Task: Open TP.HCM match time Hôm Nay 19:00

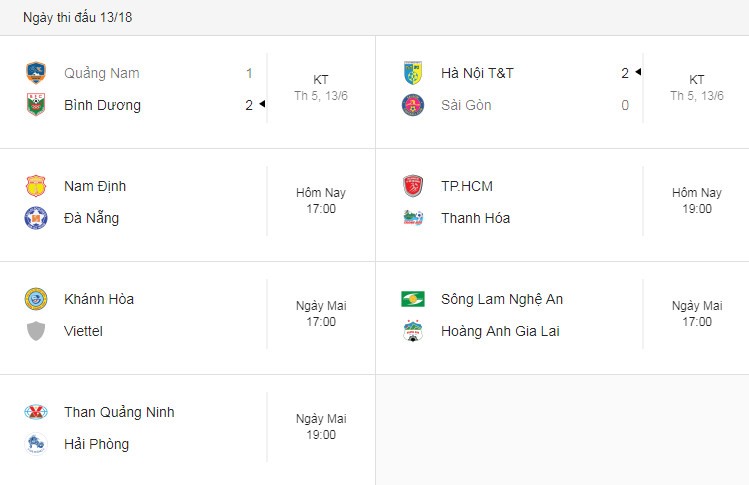Action: [x=696, y=201]
